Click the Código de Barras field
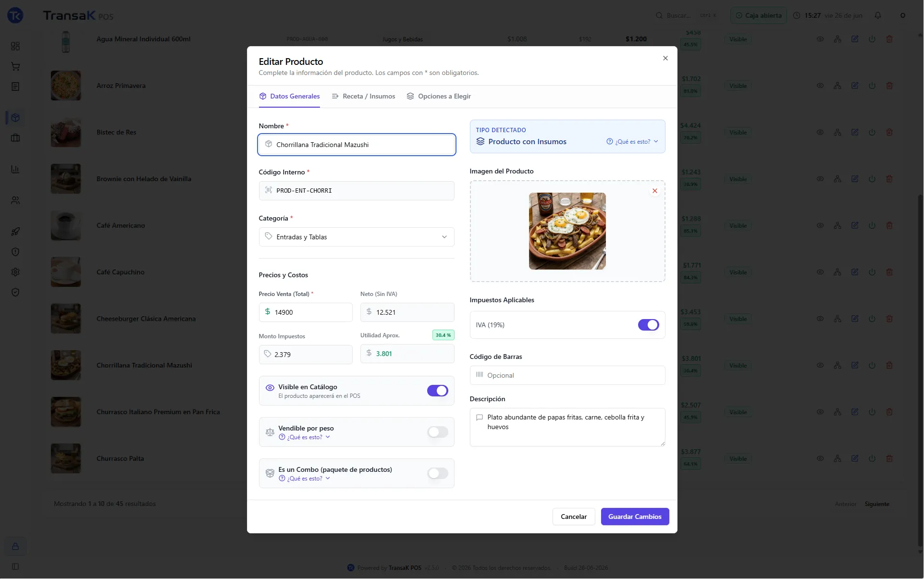This screenshot has width=924, height=579. pyautogui.click(x=567, y=375)
